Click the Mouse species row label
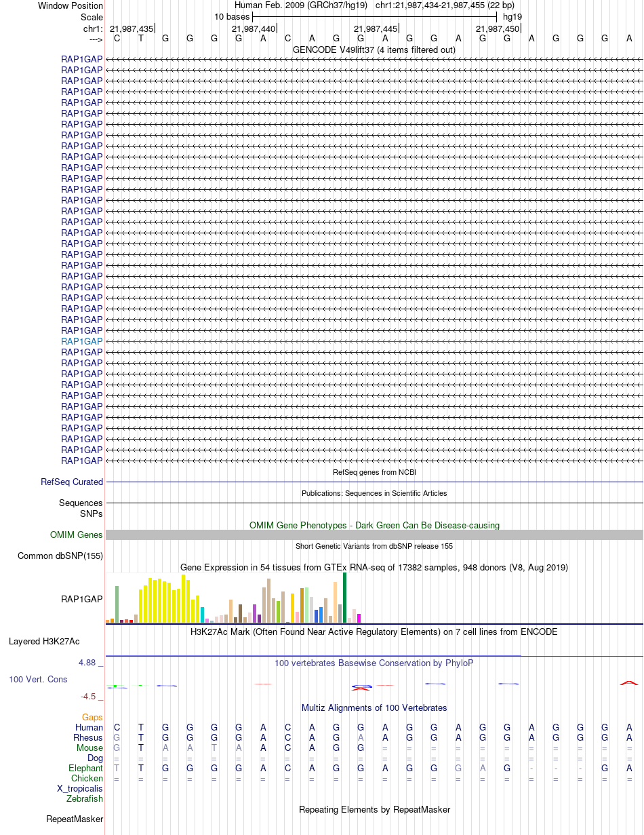 pyautogui.click(x=89, y=747)
